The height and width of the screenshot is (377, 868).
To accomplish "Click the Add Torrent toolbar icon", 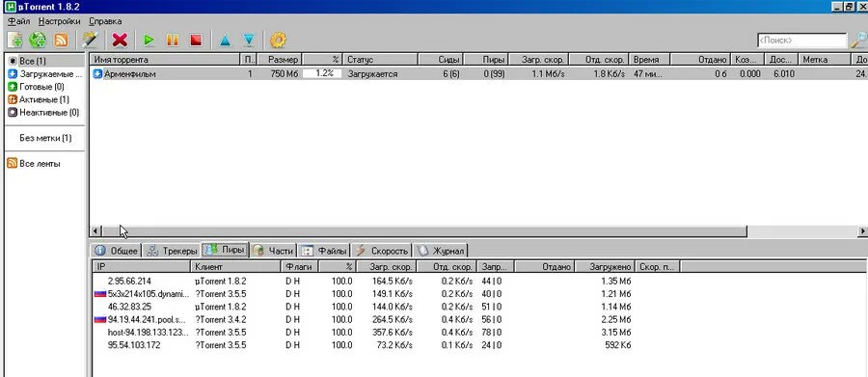I will pos(15,40).
